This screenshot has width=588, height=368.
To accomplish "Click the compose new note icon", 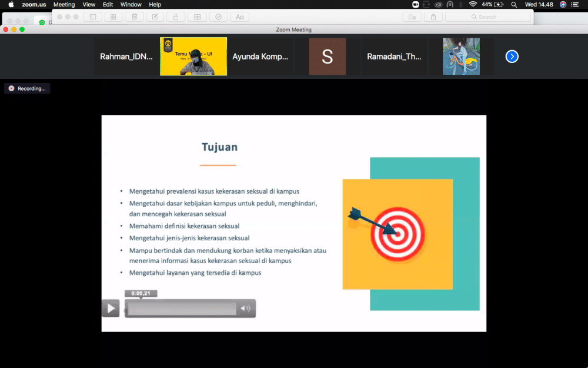I will (155, 17).
